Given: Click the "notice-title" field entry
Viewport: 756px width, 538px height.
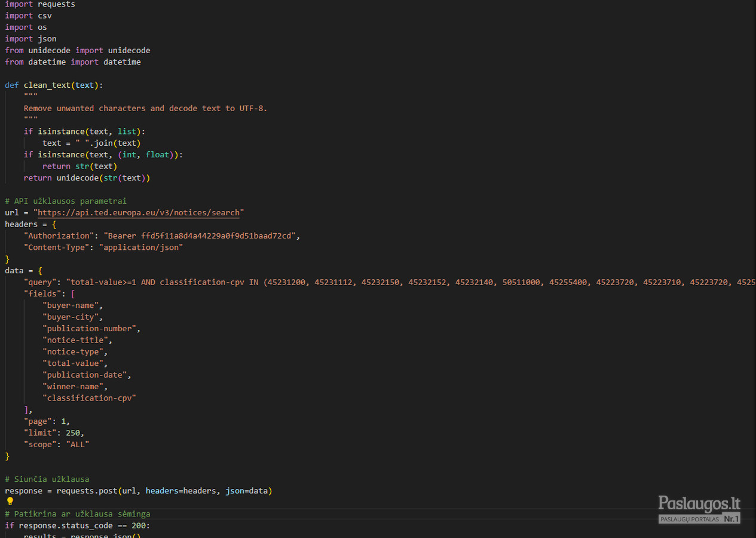Looking at the screenshot, I should [78, 340].
